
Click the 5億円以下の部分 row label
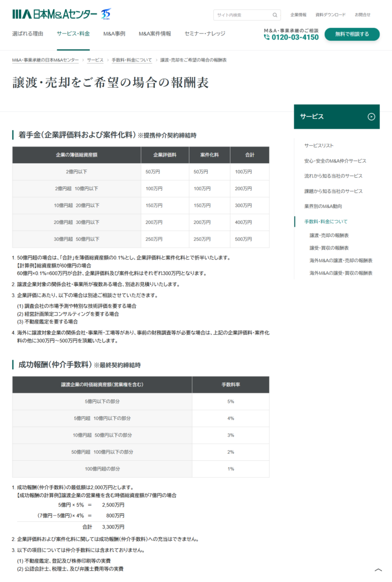pos(102,402)
